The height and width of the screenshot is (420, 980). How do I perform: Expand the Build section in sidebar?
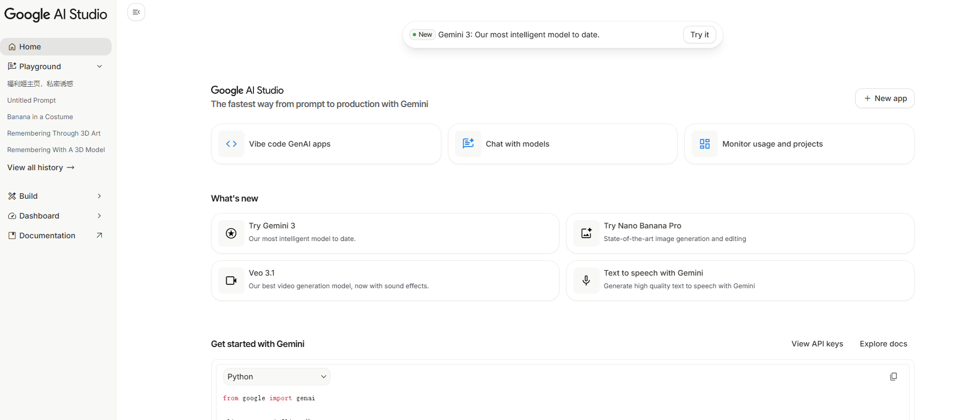coord(99,196)
